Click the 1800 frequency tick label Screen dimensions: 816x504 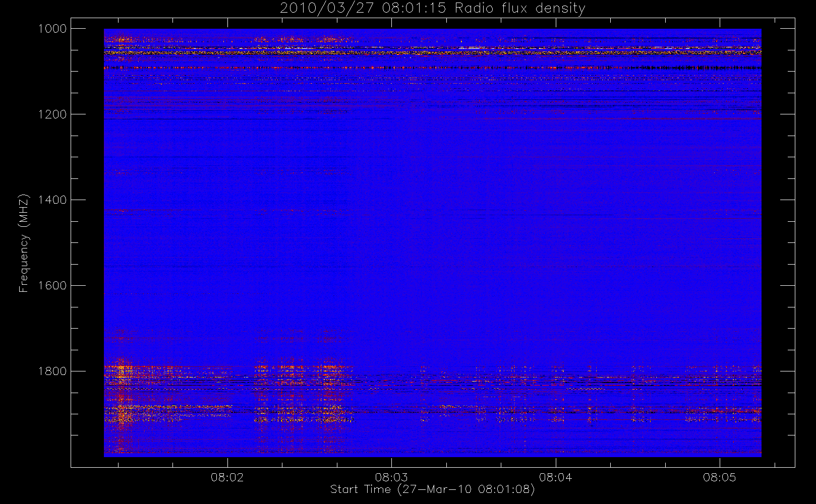[52, 371]
